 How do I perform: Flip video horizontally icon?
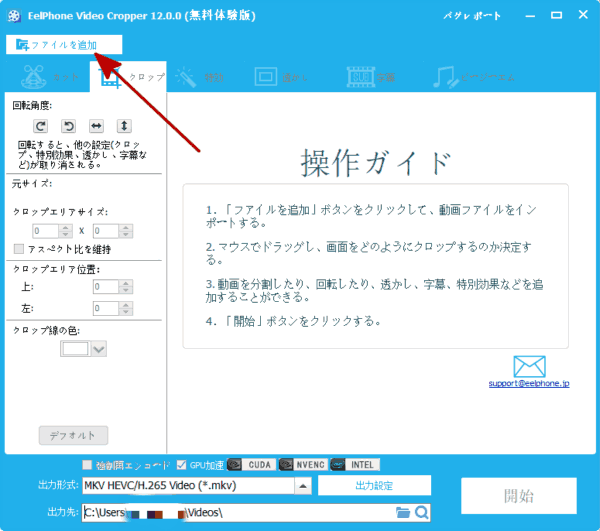(96, 126)
